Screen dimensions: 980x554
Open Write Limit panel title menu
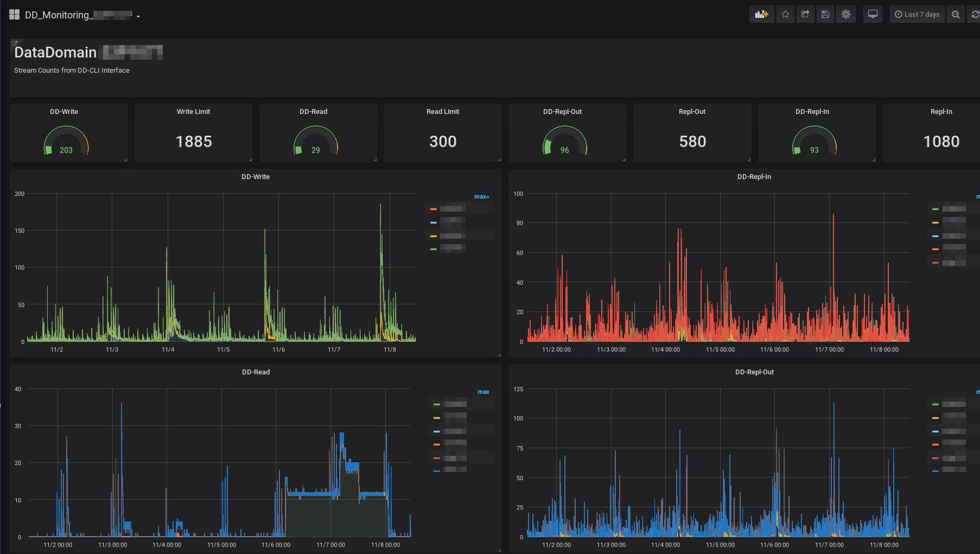coord(193,112)
